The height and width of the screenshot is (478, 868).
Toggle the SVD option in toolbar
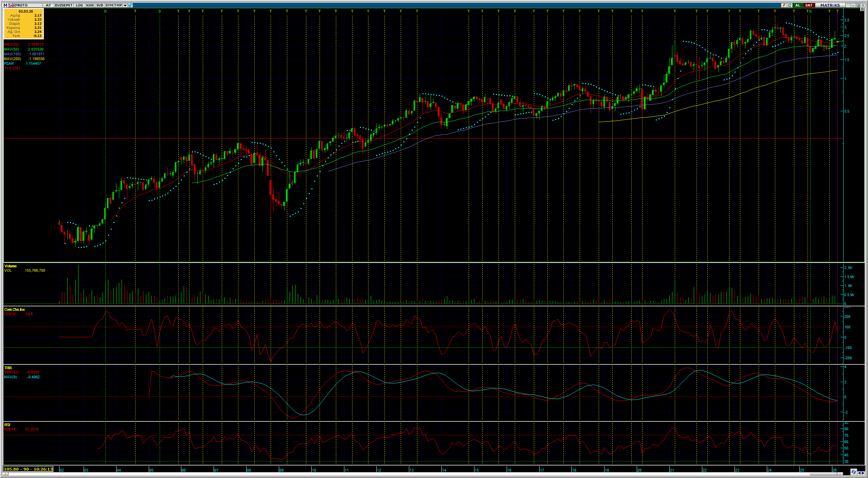[x=100, y=5]
